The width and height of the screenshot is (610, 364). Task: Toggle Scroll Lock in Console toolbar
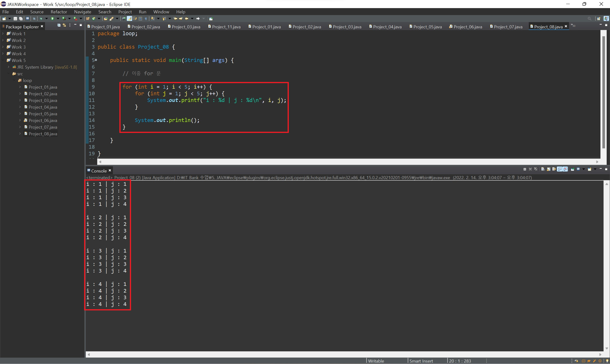(x=549, y=169)
